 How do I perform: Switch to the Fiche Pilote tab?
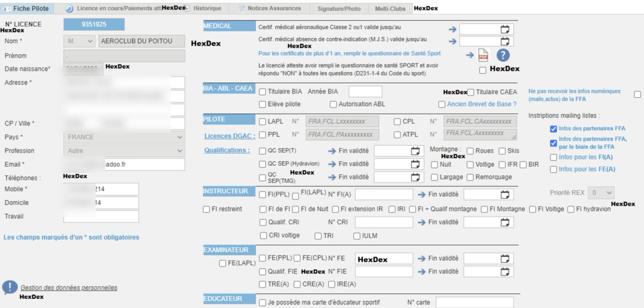pyautogui.click(x=27, y=9)
